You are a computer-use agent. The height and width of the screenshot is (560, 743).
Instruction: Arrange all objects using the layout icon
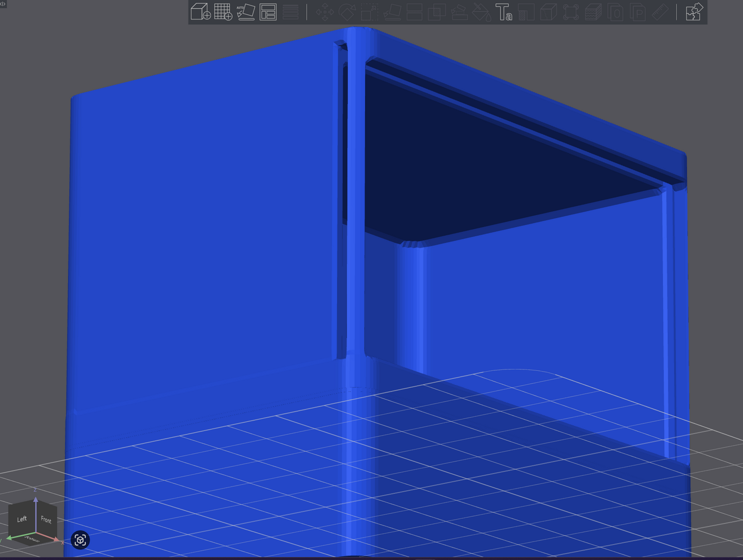(x=268, y=12)
